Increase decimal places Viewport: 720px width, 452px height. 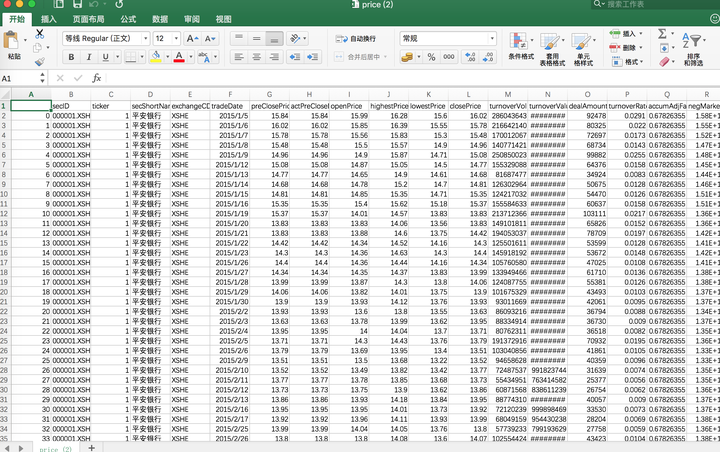click(x=470, y=57)
